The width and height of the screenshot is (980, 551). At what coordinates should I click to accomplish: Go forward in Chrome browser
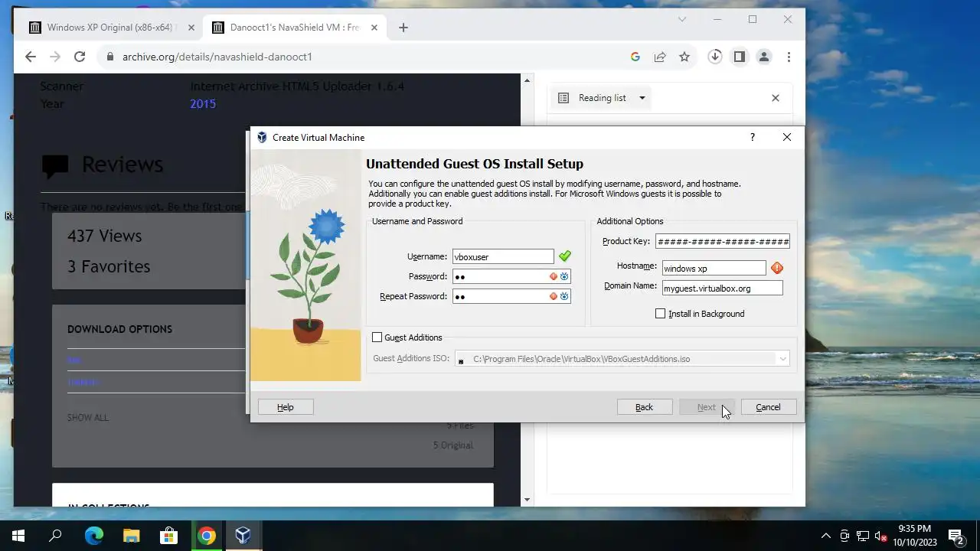tap(54, 57)
